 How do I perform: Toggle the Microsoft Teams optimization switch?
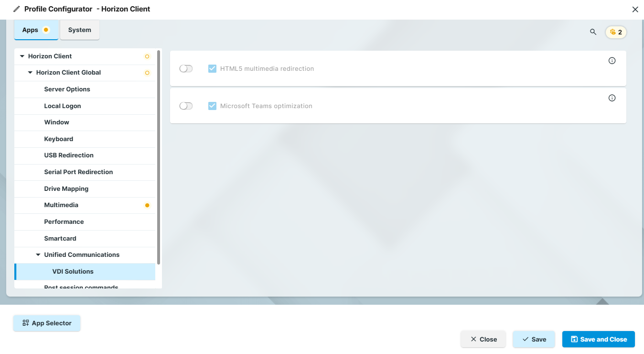point(186,106)
